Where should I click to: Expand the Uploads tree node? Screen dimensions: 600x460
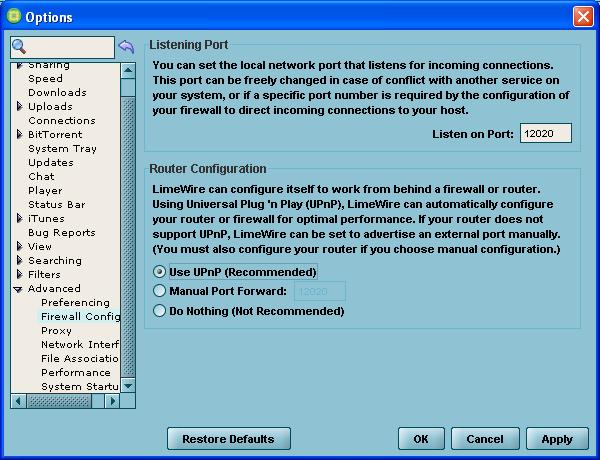pos(19,106)
